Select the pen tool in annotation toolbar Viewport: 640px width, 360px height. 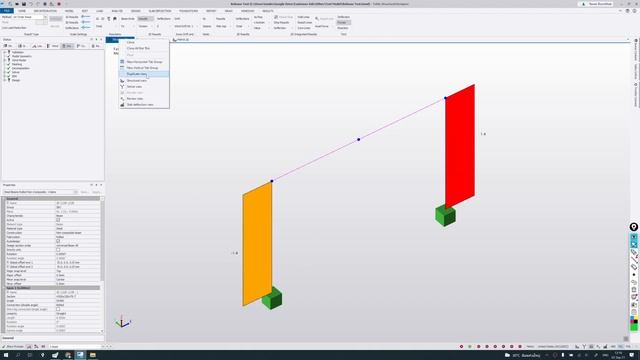tap(634, 252)
